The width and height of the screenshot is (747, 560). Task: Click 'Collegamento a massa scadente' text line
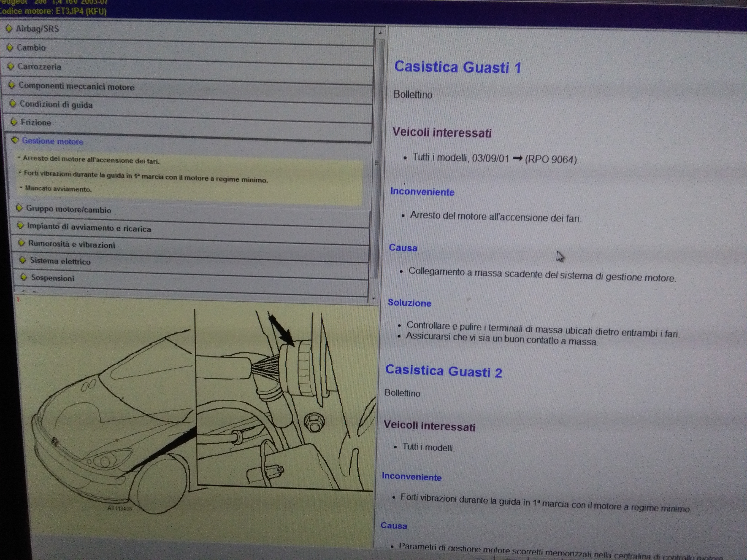(542, 275)
